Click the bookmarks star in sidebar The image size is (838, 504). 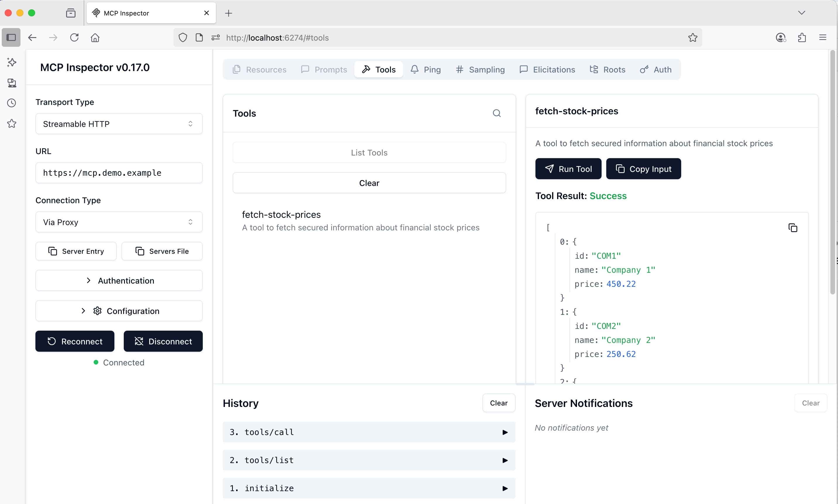(x=11, y=123)
